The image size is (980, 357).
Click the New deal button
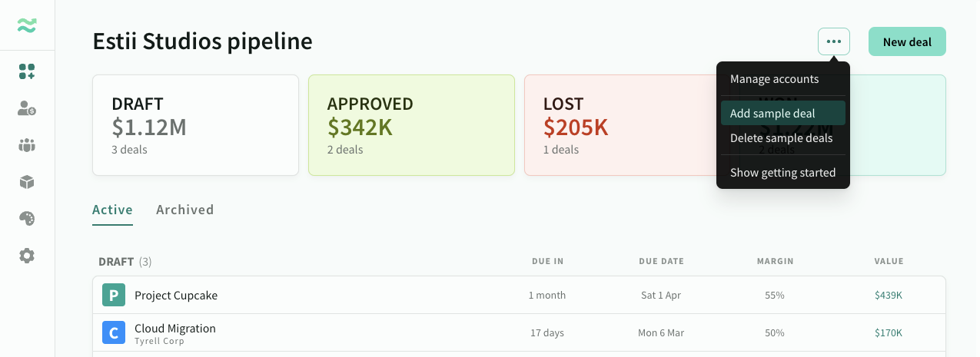coord(907,41)
